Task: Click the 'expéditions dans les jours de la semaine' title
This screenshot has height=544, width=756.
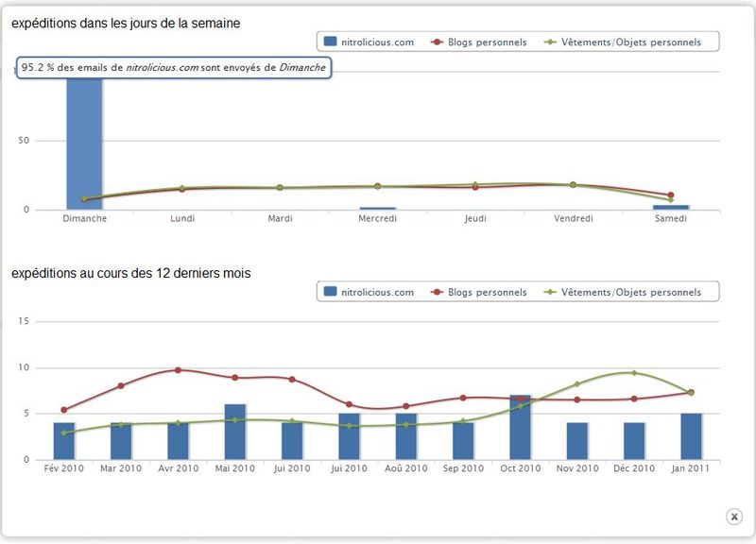Action: [126, 23]
